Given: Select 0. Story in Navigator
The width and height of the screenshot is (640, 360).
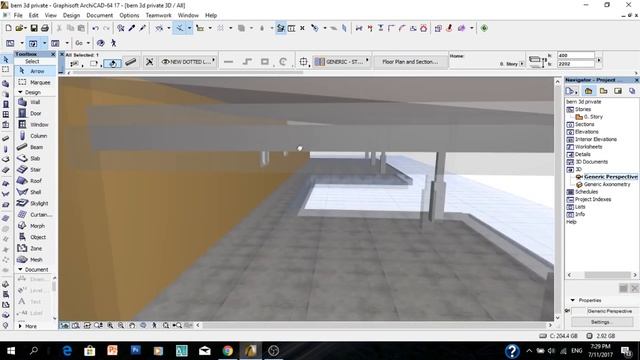Looking at the screenshot, I should tap(593, 117).
